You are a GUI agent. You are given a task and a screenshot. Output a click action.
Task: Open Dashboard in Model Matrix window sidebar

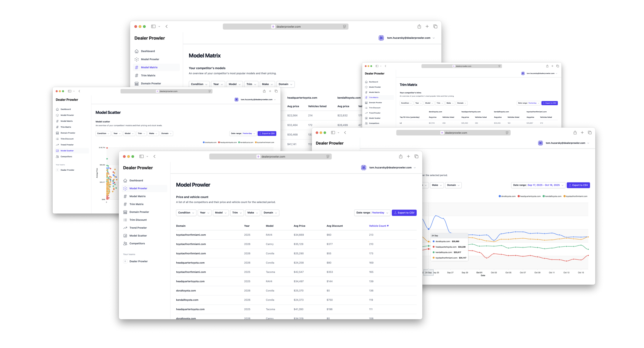tap(147, 51)
